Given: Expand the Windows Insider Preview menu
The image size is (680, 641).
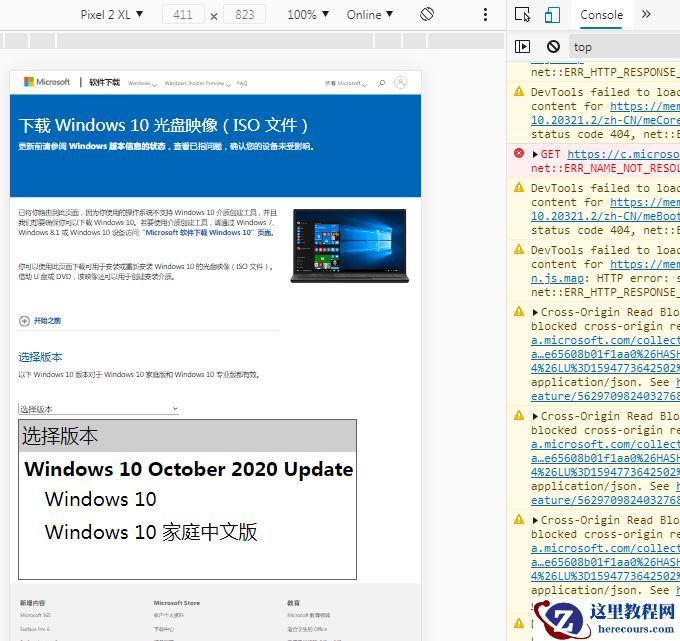Looking at the screenshot, I should click(x=197, y=83).
